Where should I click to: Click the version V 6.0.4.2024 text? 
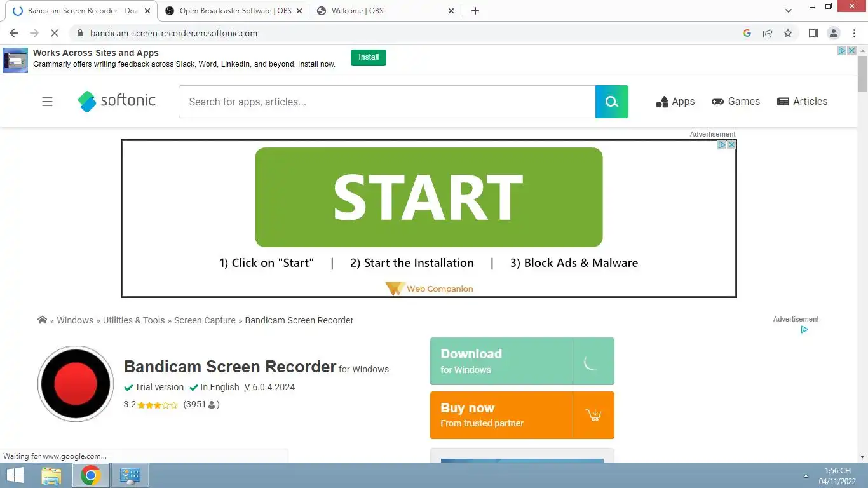click(269, 387)
